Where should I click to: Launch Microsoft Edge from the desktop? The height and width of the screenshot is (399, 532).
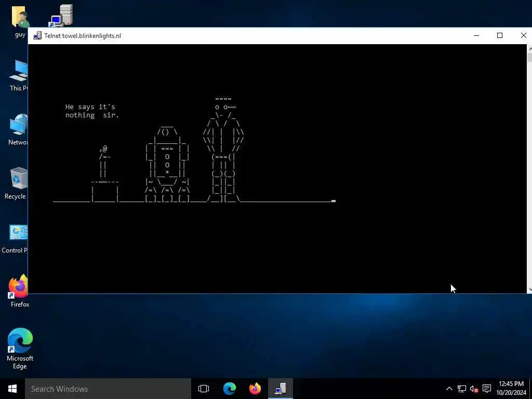pyautogui.click(x=20, y=349)
